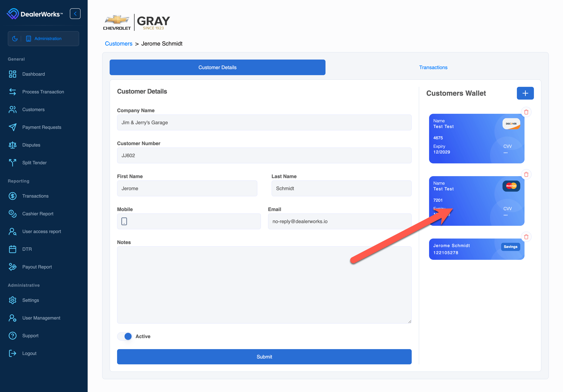Image resolution: width=563 pixels, height=392 pixels.
Task: Remove the Savings account with trash icon
Action: 526,237
